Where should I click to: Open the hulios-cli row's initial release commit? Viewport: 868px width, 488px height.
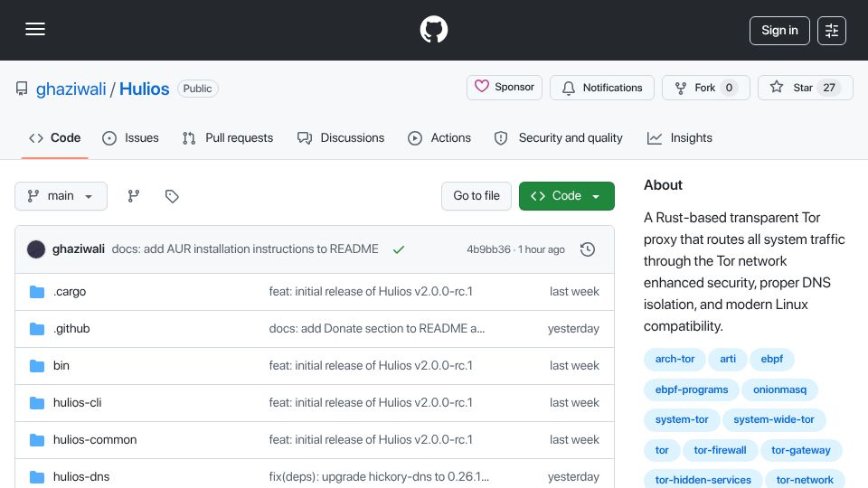371,403
